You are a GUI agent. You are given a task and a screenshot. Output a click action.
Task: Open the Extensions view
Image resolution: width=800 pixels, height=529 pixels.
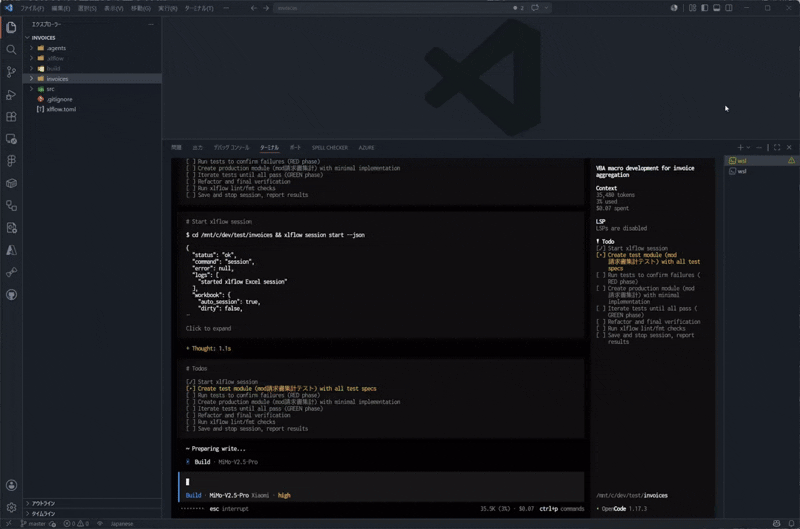tap(11, 117)
